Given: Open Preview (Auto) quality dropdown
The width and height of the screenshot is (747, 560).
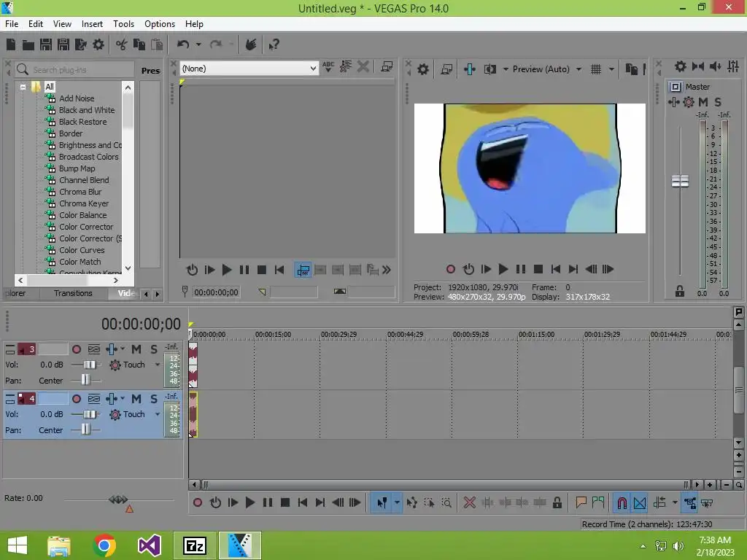Looking at the screenshot, I should coord(578,69).
